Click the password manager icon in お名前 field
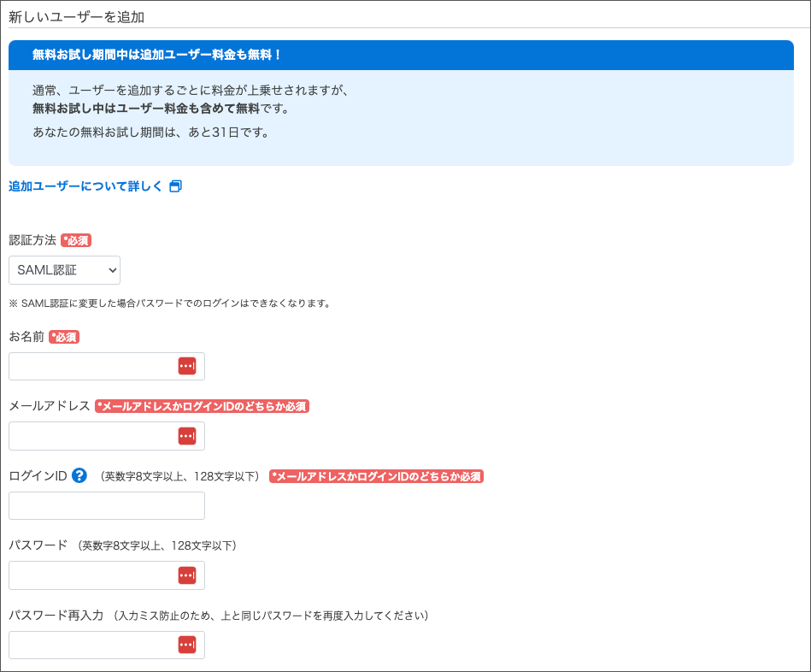The image size is (811, 672). click(187, 366)
